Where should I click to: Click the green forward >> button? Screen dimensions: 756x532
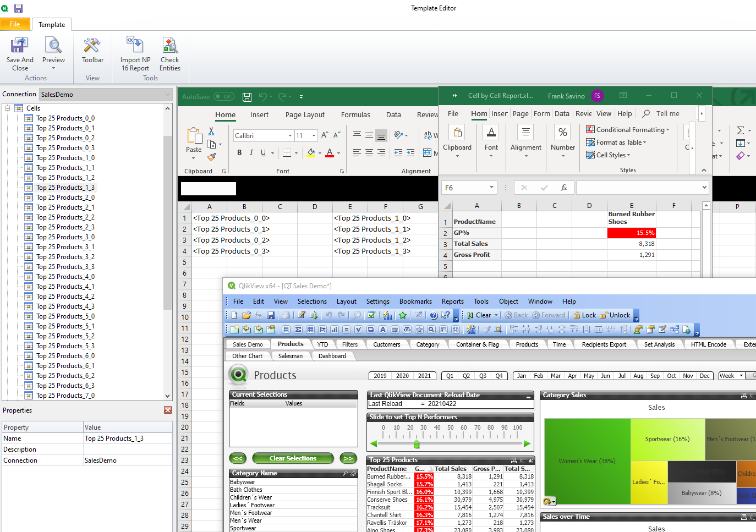point(348,458)
